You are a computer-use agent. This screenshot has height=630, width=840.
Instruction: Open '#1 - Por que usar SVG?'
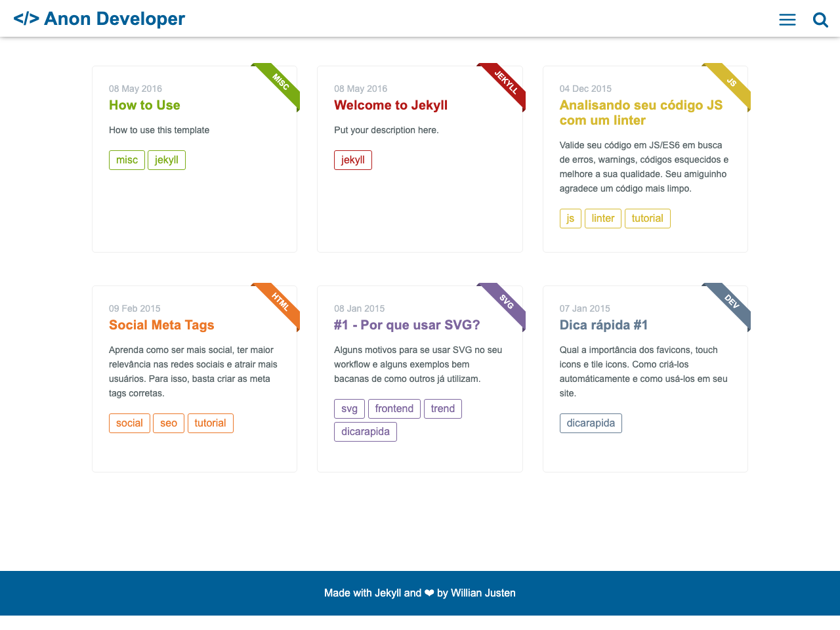coord(407,325)
